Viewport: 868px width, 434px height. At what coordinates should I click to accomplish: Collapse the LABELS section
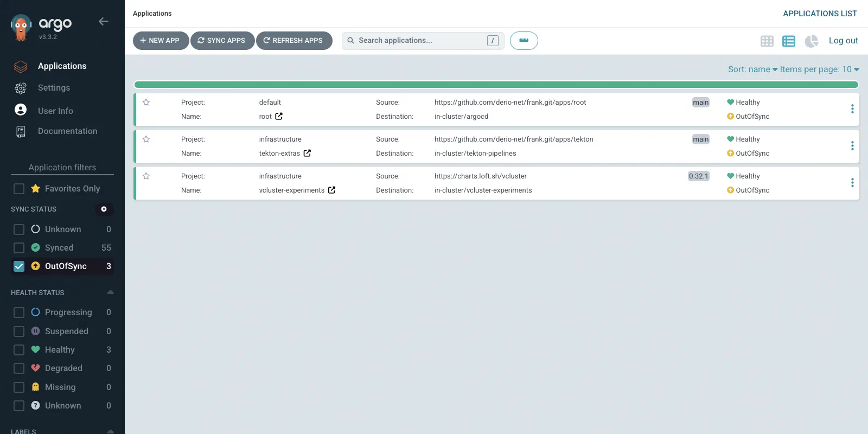click(111, 431)
